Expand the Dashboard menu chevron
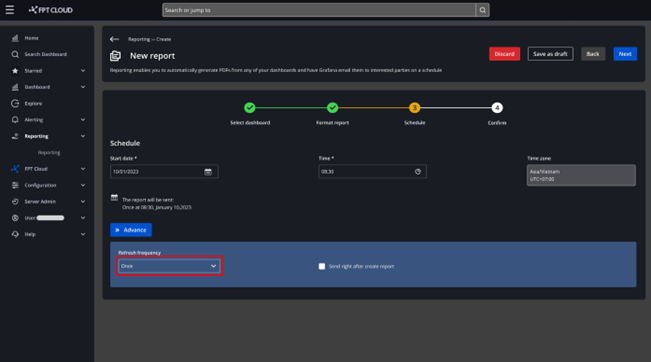The height and width of the screenshot is (362, 651). (83, 87)
